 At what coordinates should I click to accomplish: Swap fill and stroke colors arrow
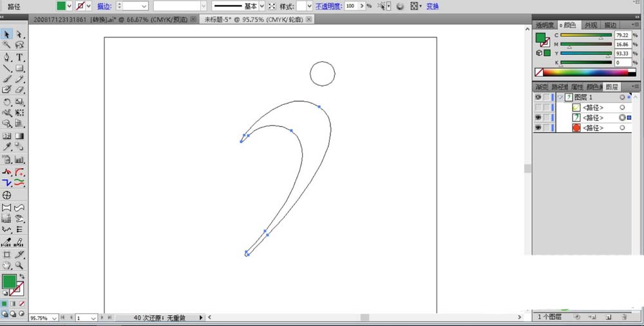click(22, 276)
